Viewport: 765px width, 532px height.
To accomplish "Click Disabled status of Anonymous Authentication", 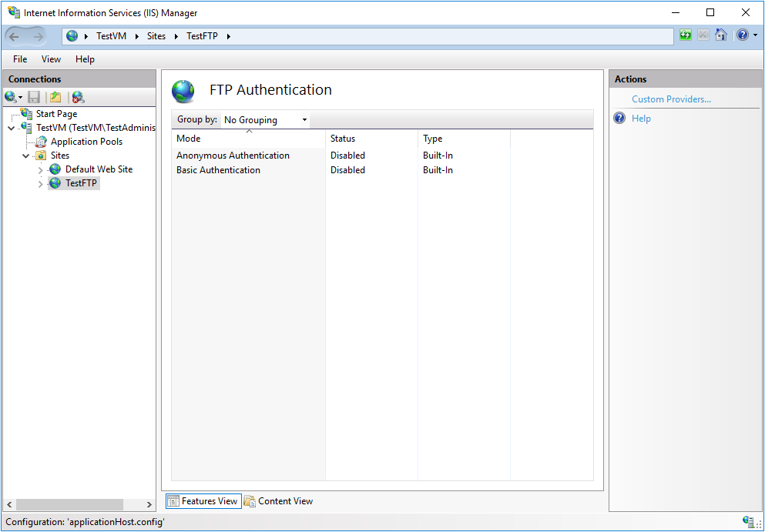I will [x=347, y=156].
